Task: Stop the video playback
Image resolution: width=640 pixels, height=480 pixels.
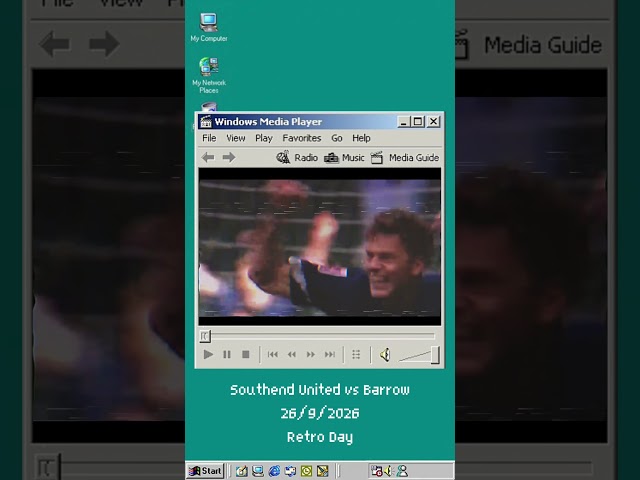Action: [245, 354]
